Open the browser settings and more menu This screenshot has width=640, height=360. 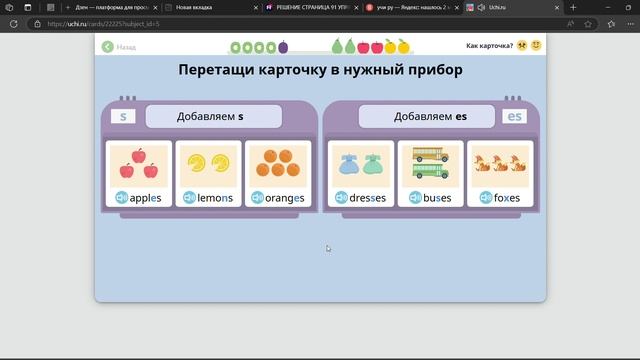point(631,24)
